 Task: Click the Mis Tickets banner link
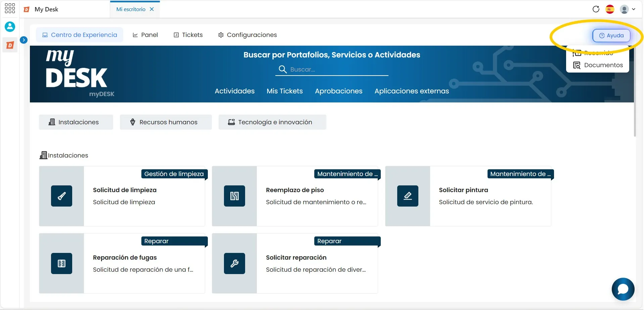click(285, 91)
